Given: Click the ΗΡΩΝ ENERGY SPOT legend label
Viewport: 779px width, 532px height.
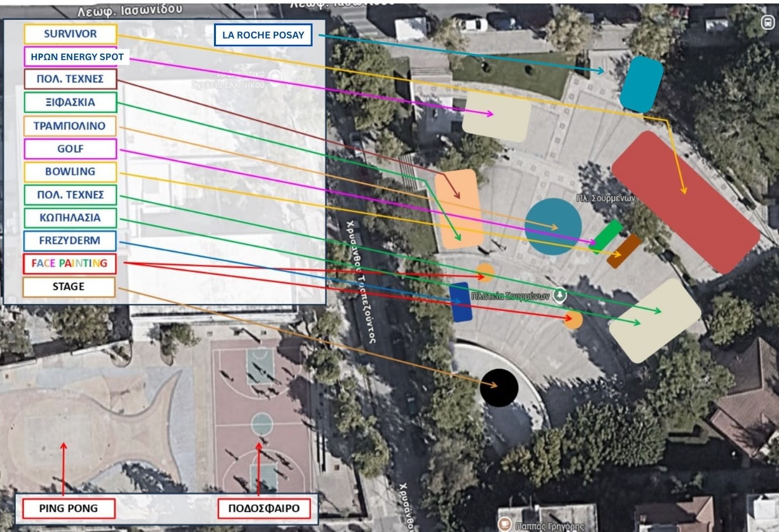Looking at the screenshot, I should point(77,57).
